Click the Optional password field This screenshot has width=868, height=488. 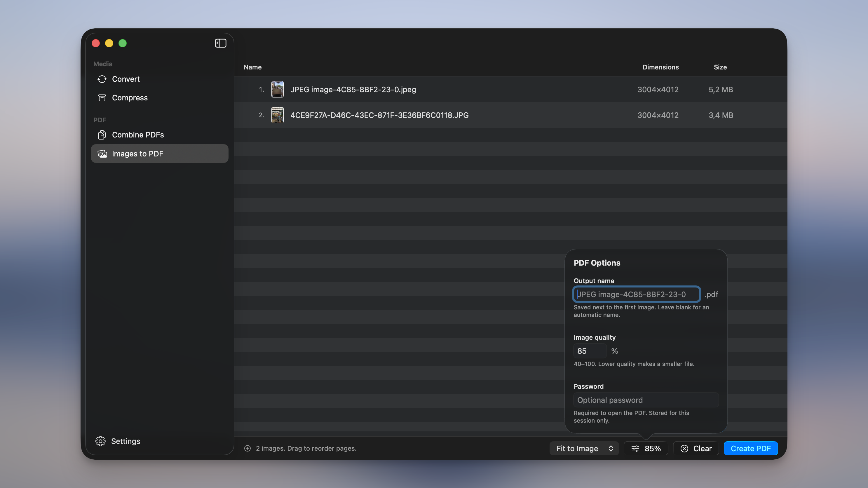646,400
